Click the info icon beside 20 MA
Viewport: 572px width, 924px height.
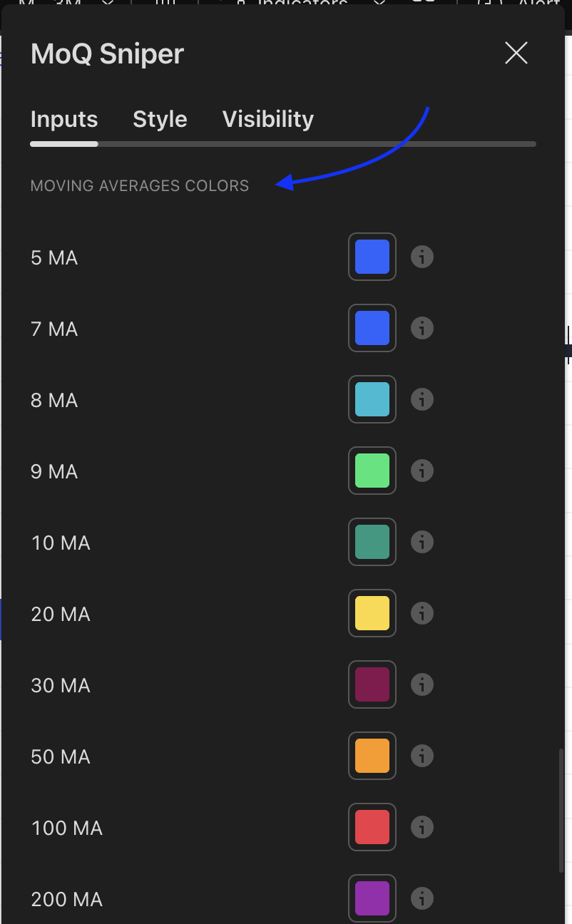click(422, 613)
